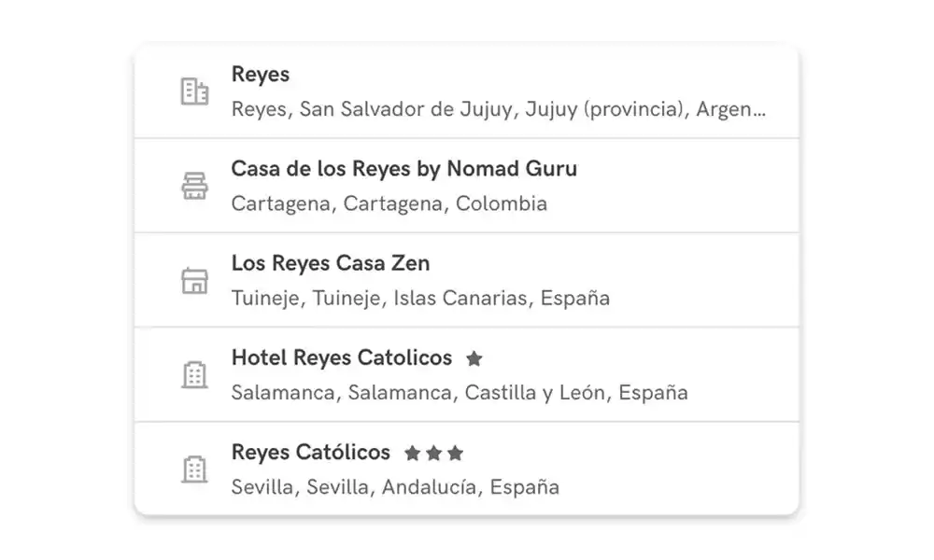Click the three-star rating beside Reyes Católicos

433,454
